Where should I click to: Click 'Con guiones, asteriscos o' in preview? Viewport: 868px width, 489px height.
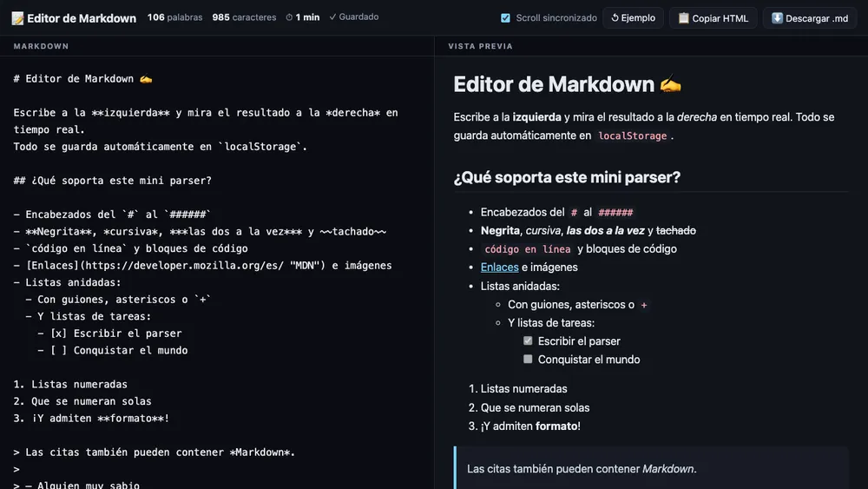pyautogui.click(x=571, y=305)
